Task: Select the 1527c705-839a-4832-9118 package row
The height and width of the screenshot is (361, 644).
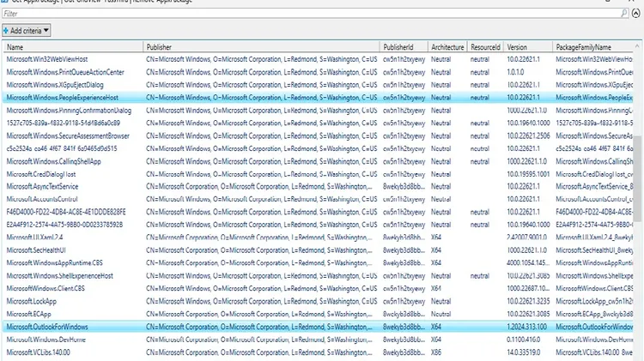Action: (x=319, y=123)
